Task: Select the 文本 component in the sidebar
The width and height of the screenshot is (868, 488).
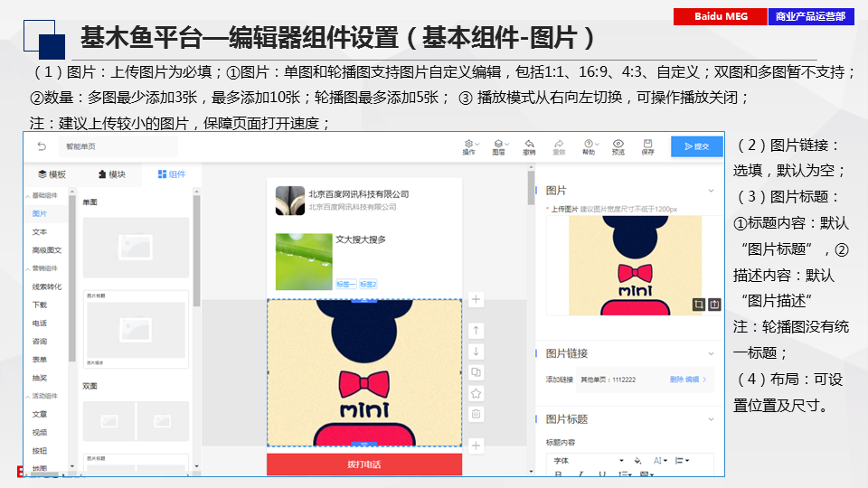Action: (x=39, y=232)
